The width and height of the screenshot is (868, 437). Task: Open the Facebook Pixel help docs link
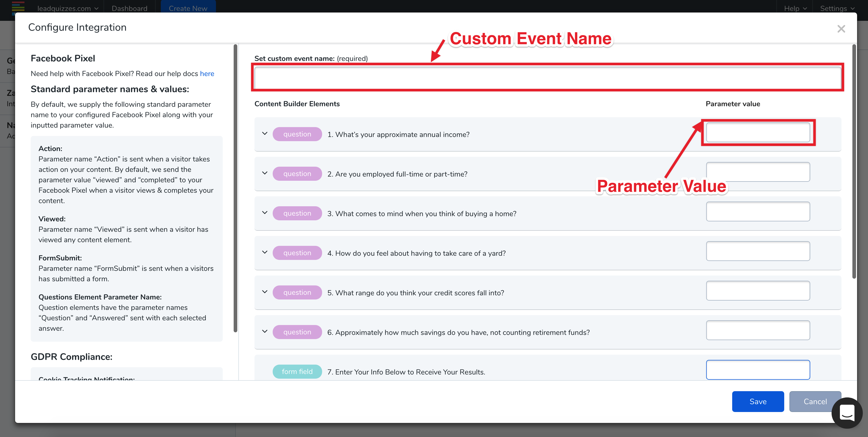click(207, 73)
